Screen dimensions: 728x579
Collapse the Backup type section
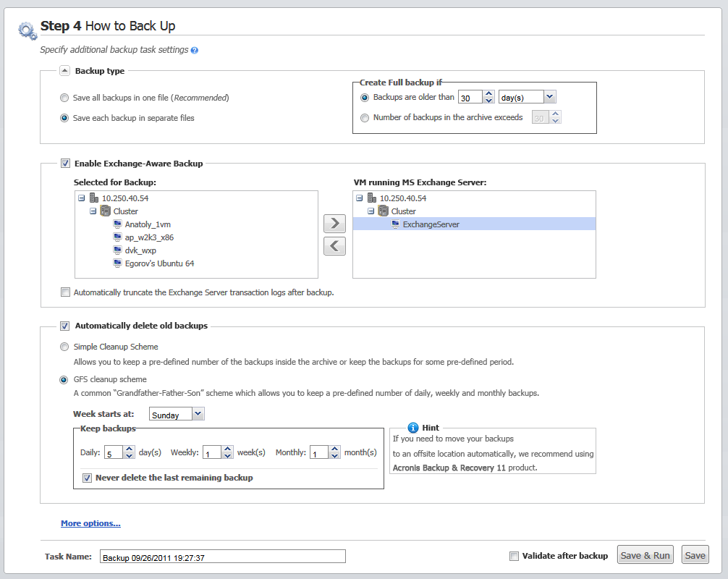tap(64, 71)
